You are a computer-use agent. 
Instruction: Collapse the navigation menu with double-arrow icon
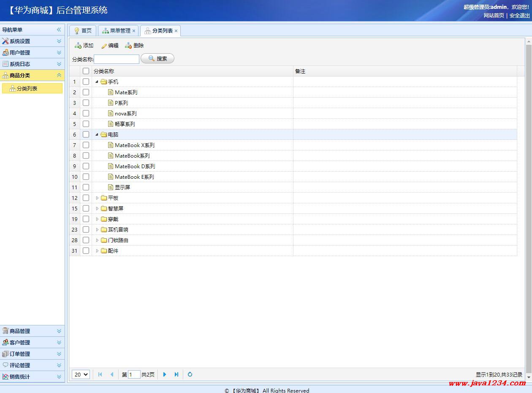tap(59, 30)
